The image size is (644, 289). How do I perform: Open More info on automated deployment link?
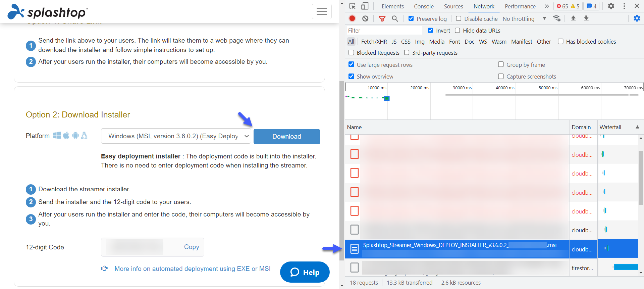point(192,269)
